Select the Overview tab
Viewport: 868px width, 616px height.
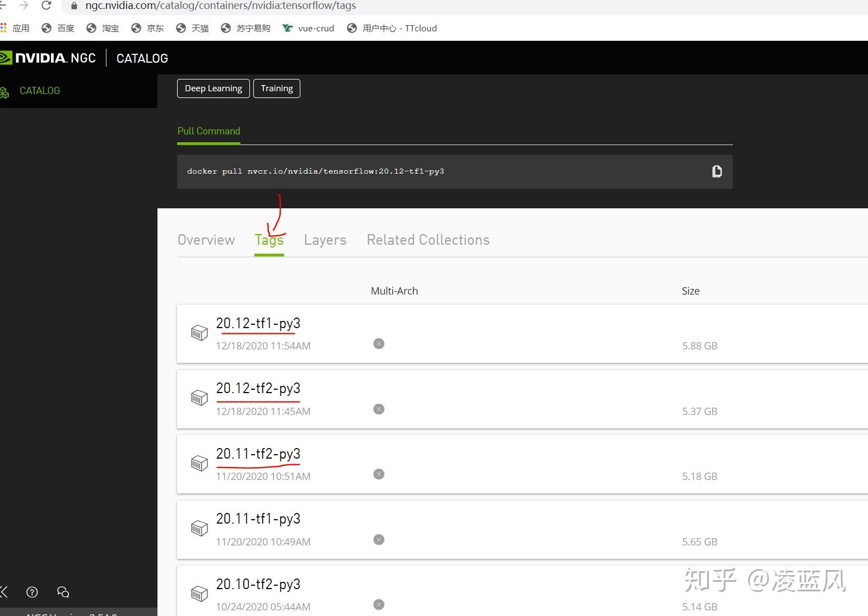(x=206, y=240)
